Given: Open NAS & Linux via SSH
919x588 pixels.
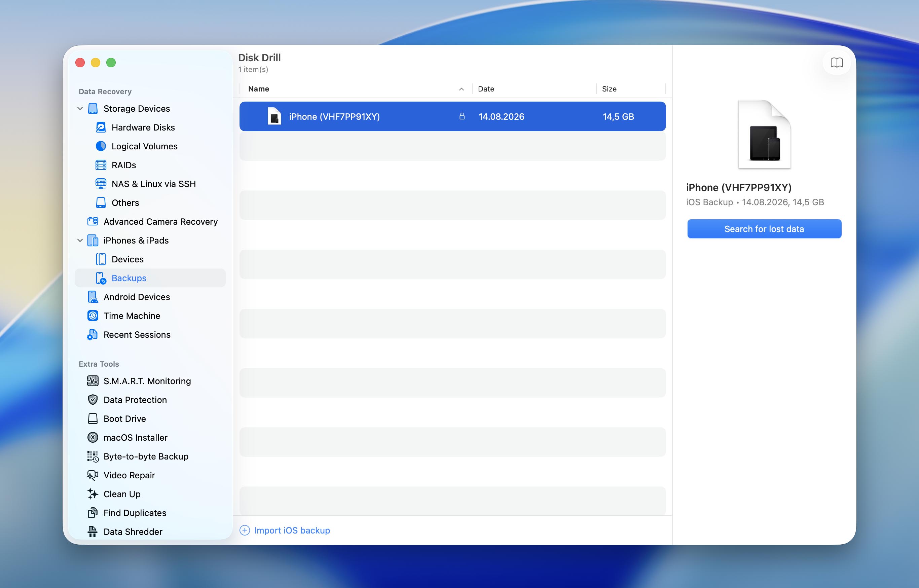Looking at the screenshot, I should 153,184.
